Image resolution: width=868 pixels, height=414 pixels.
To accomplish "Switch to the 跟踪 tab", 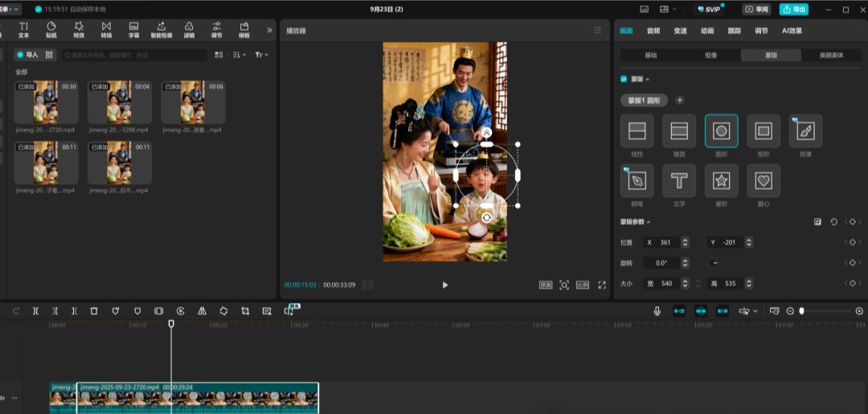I will click(x=734, y=31).
